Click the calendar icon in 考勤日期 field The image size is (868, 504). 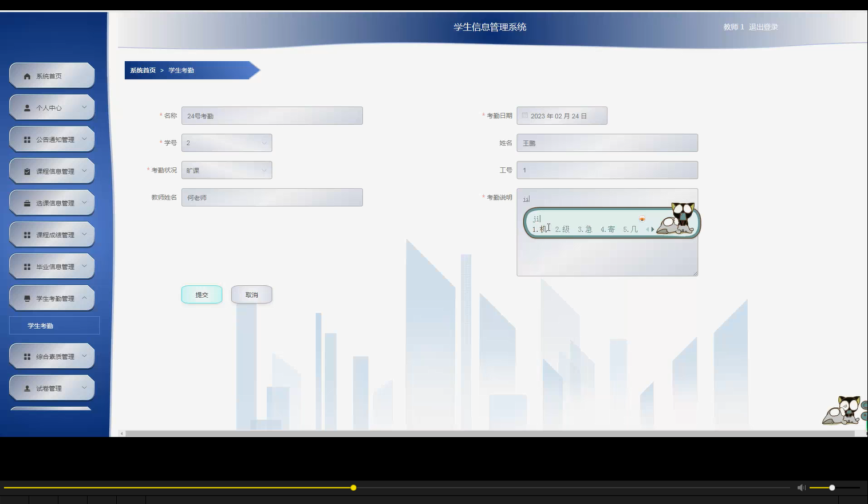point(524,115)
